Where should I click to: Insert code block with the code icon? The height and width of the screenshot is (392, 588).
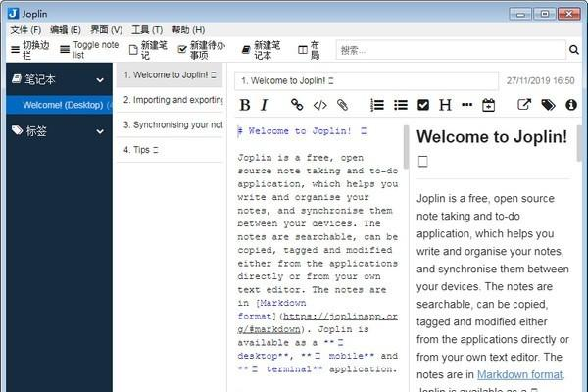(x=319, y=105)
